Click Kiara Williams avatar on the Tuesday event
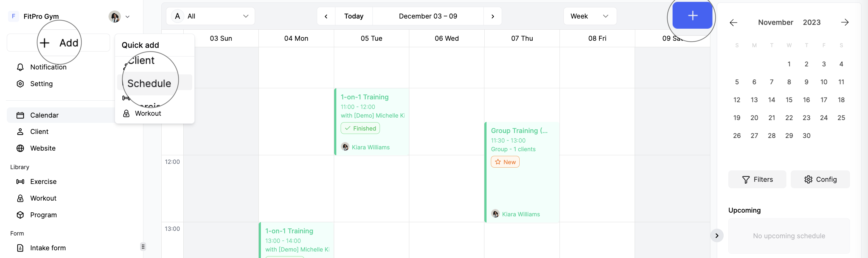The image size is (868, 258). point(345,147)
